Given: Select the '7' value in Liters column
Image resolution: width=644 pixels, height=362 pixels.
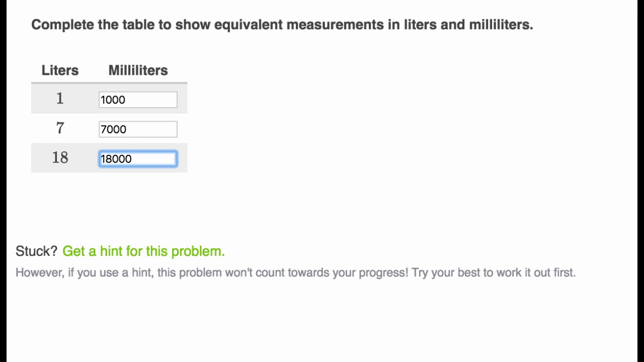Looking at the screenshot, I should point(60,128).
